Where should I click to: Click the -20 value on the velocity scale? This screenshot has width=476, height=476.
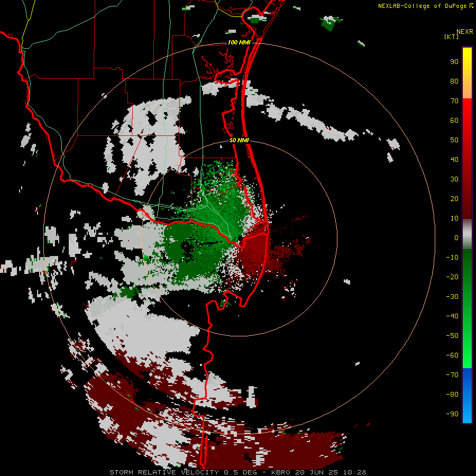point(452,277)
